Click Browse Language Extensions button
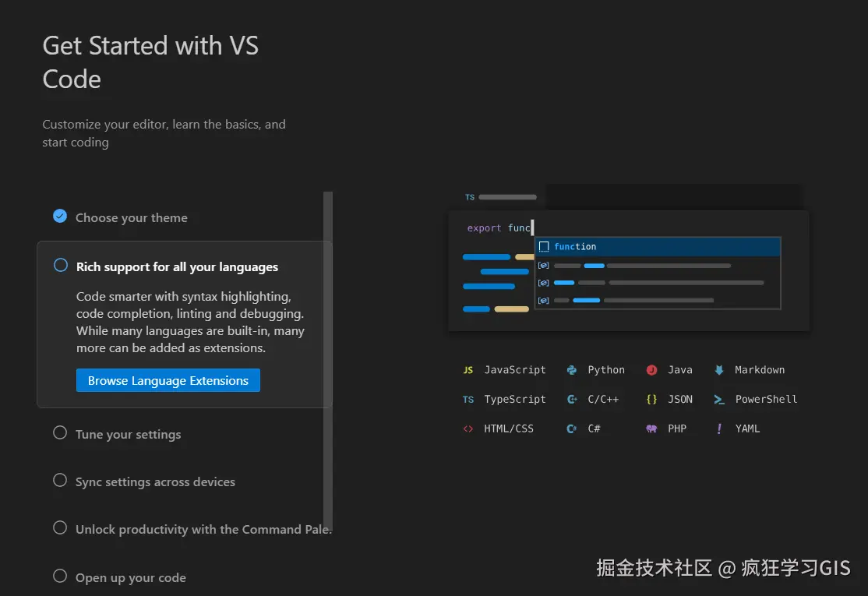The height and width of the screenshot is (596, 868). click(x=168, y=381)
